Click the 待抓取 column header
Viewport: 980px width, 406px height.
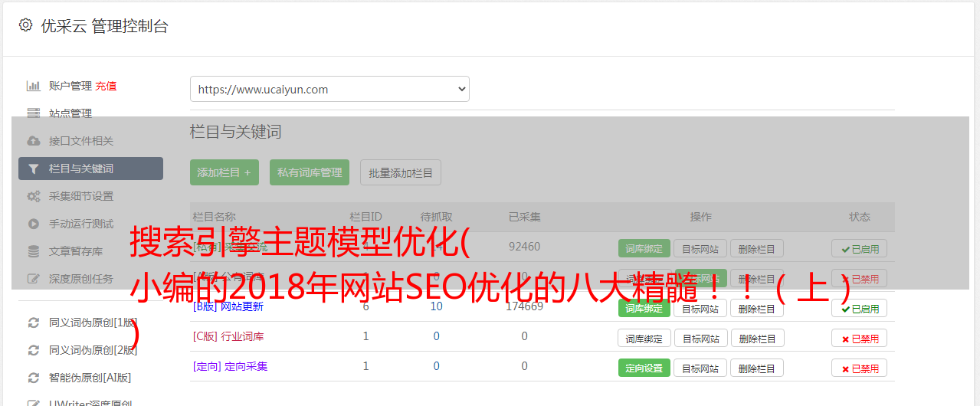(436, 217)
